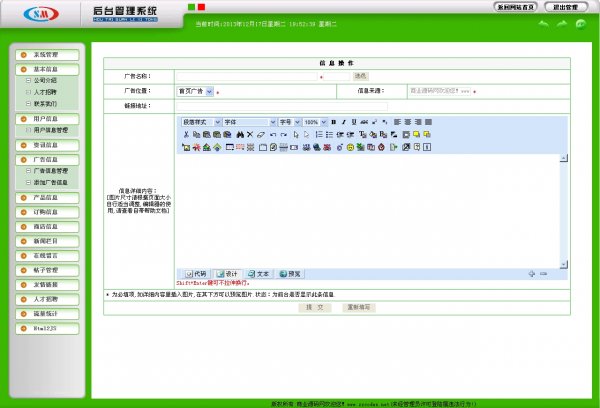The width and height of the screenshot is (600, 408).
Task: Click the editor scrollbar down arrow
Action: click(563, 264)
